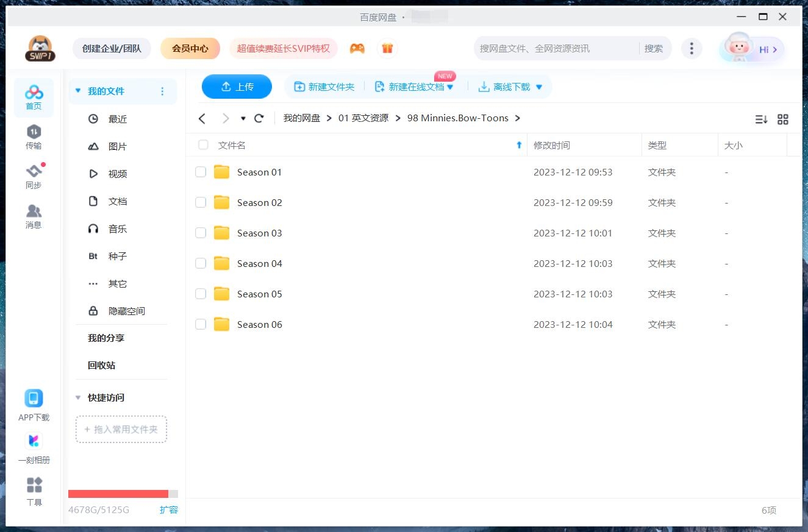Check the Season 01 folder checkbox

(x=201, y=172)
